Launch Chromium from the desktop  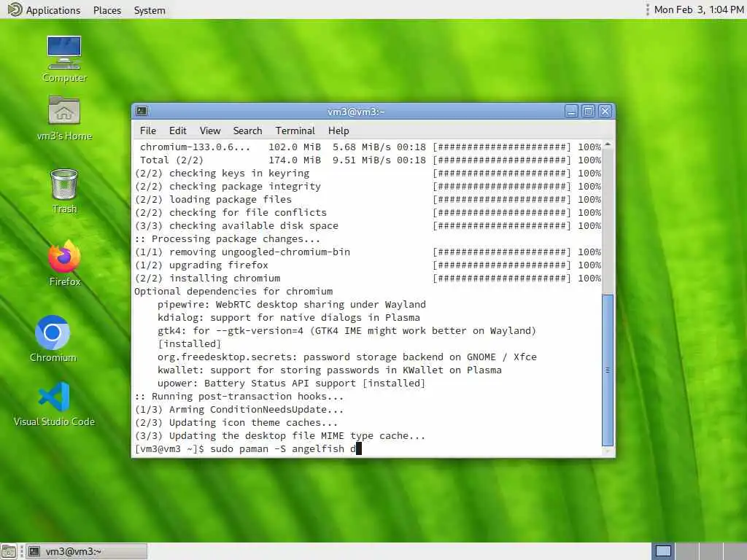pyautogui.click(x=53, y=338)
